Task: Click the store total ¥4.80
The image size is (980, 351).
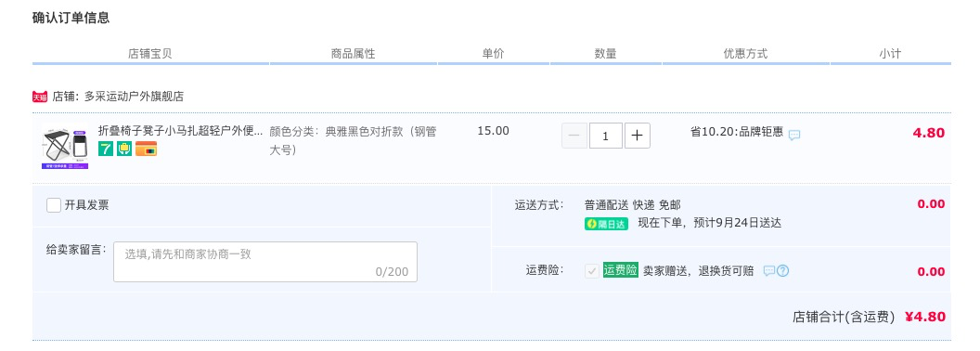Action: (925, 317)
